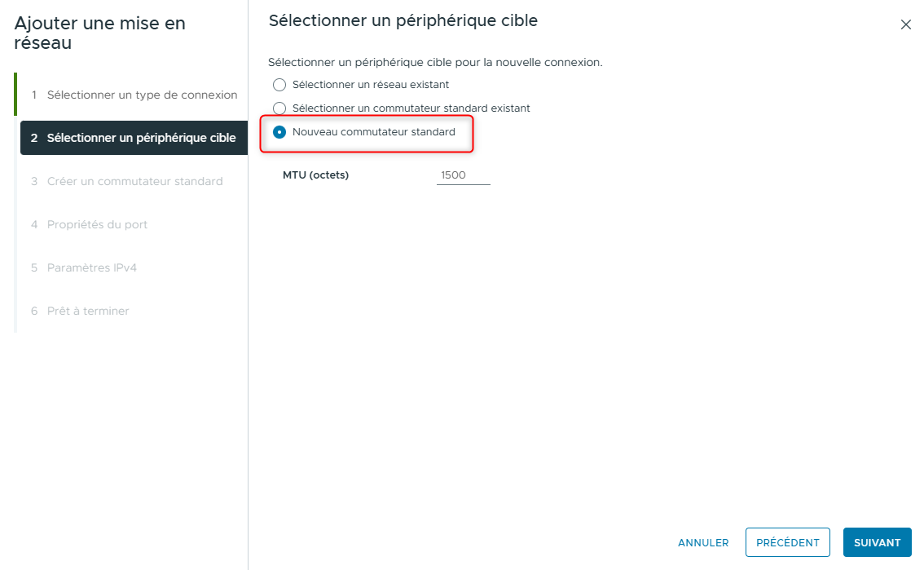Select step 6 "Prêt à terminer"
The height and width of the screenshot is (570, 924).
coord(90,311)
